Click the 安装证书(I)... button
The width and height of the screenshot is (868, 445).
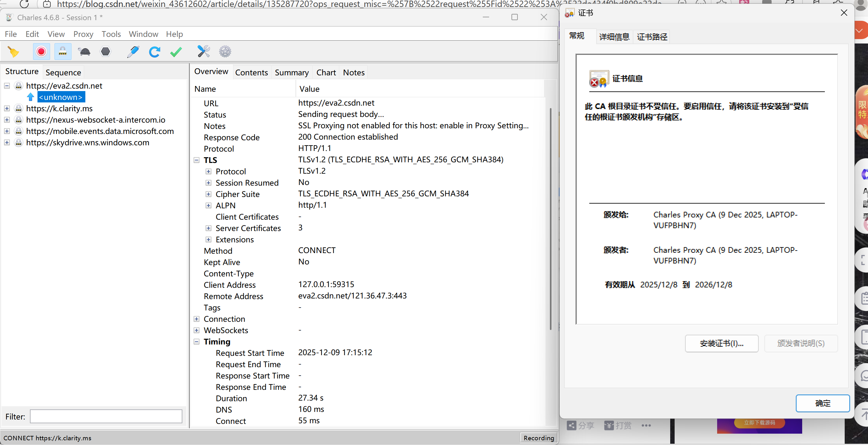point(722,343)
